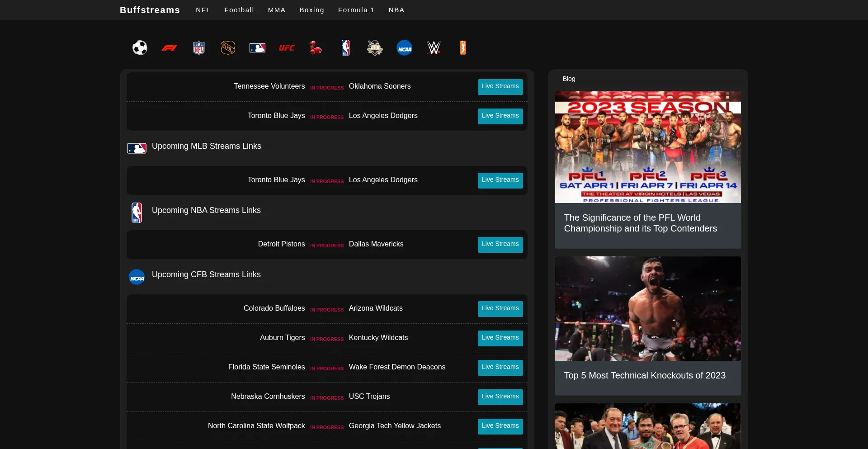The height and width of the screenshot is (449, 868).
Task: Click IN PROGRESS status on the Pistons vs Mavericks row
Action: [327, 246]
